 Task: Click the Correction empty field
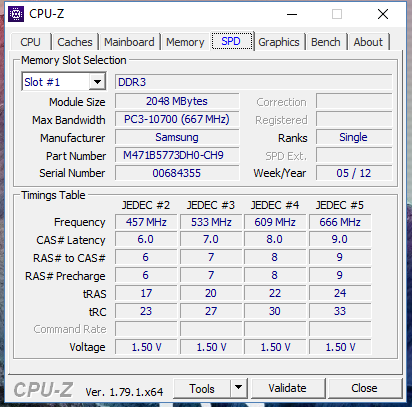(354, 101)
